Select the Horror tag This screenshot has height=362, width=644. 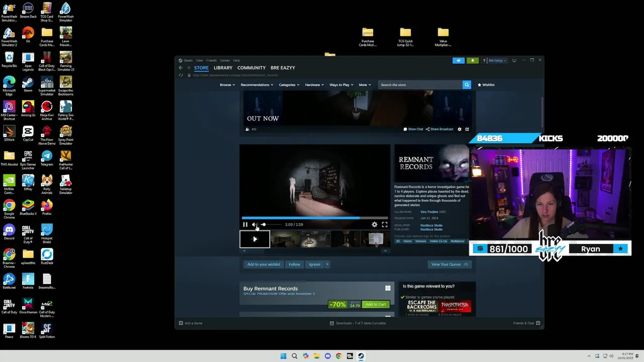click(x=408, y=241)
